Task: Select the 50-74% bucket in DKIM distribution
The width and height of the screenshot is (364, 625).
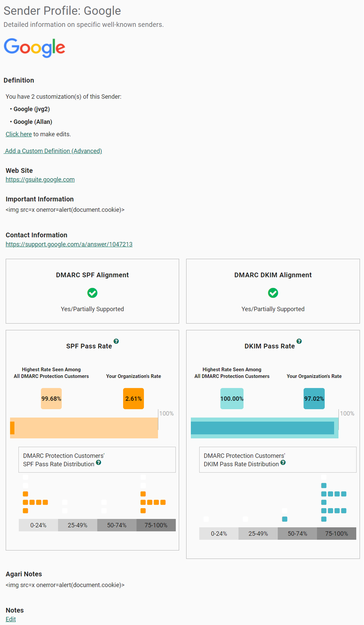Action: (x=298, y=534)
